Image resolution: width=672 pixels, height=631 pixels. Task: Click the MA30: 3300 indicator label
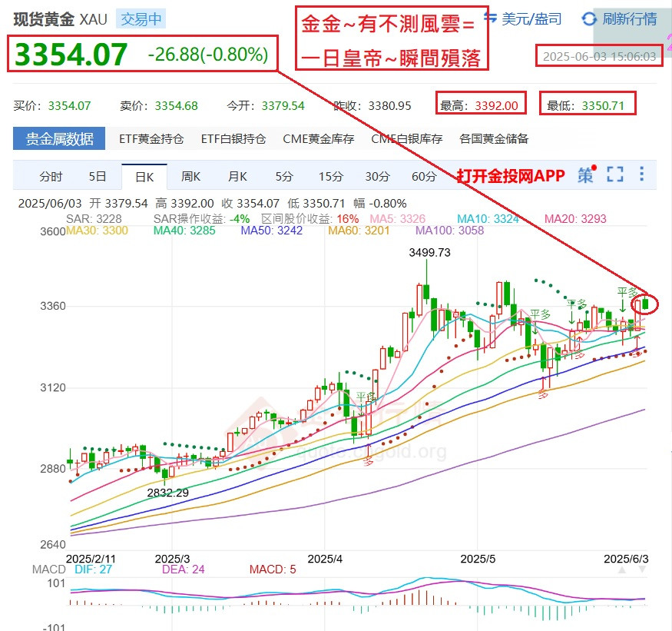pos(97,231)
